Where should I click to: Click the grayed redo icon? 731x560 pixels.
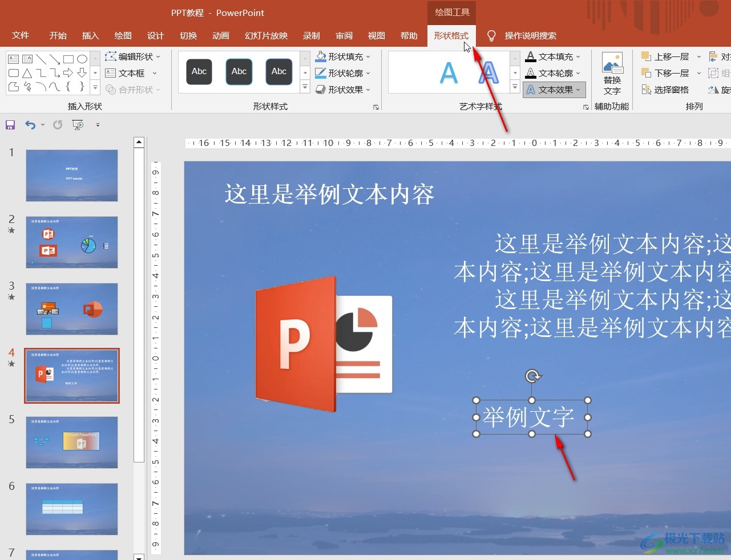coord(58,125)
